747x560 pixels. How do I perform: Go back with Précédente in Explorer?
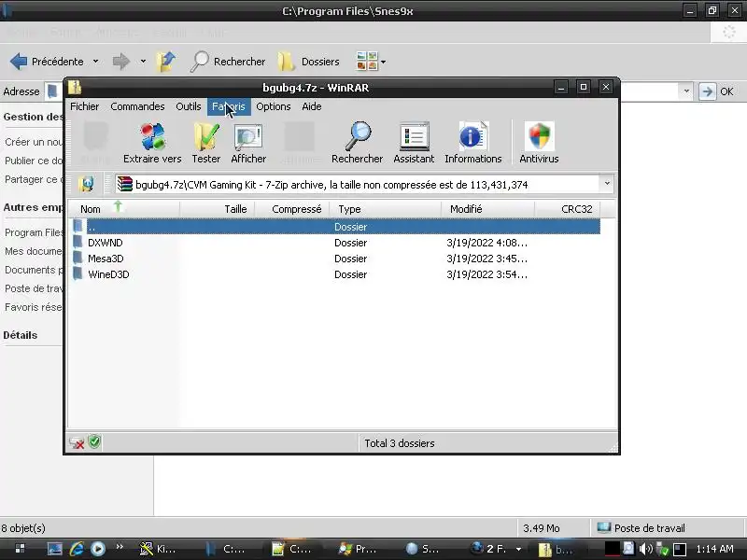(x=47, y=62)
